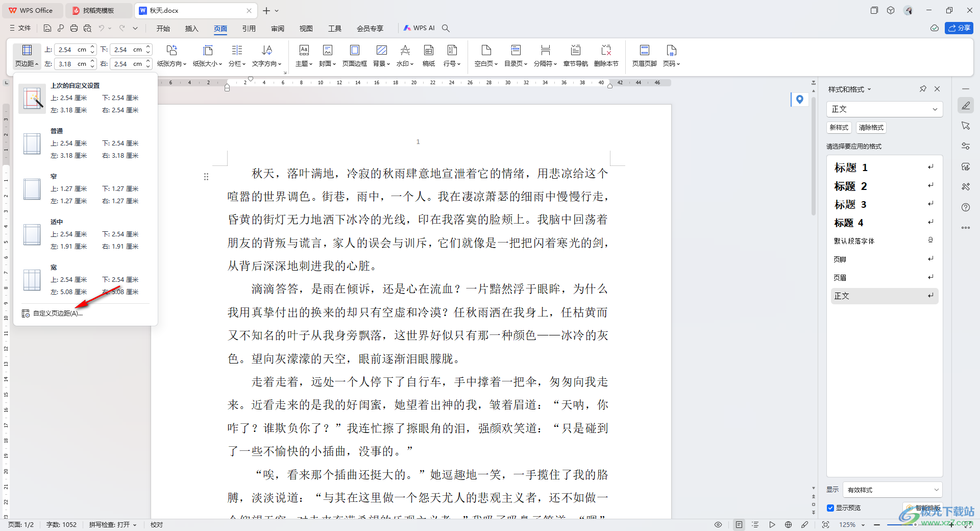Image resolution: width=980 pixels, height=531 pixels.
Task: Open the 页码 page number tool
Action: coord(672,56)
